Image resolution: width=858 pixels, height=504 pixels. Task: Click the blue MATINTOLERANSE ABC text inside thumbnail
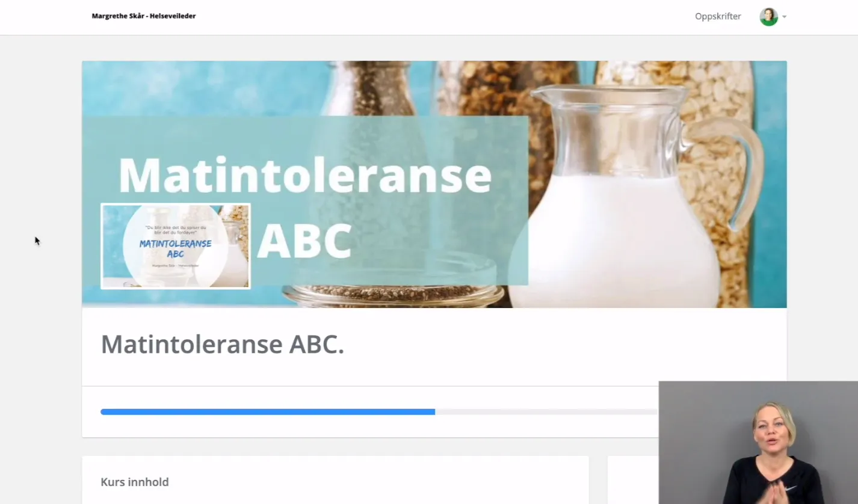(x=175, y=248)
